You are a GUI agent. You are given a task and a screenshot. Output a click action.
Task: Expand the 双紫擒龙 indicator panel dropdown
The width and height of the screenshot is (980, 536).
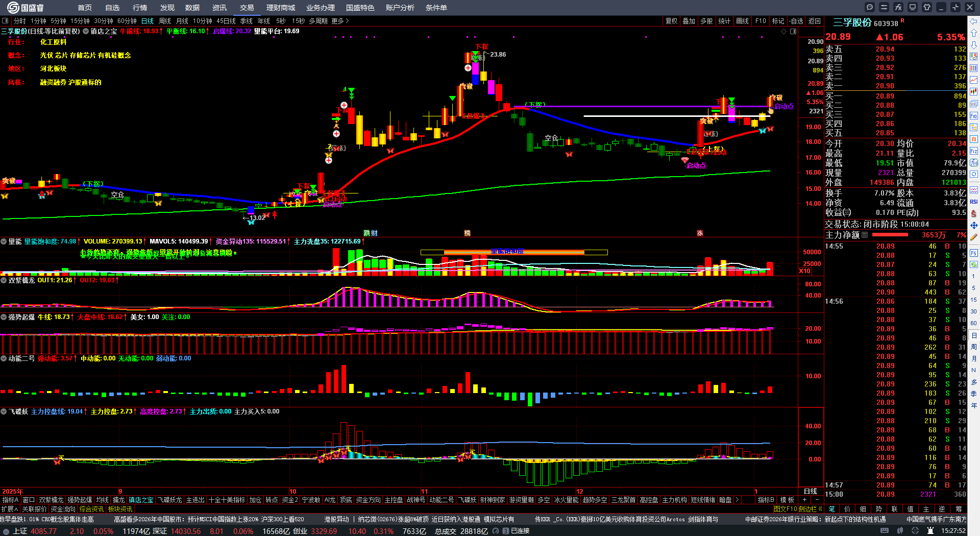tap(4, 280)
